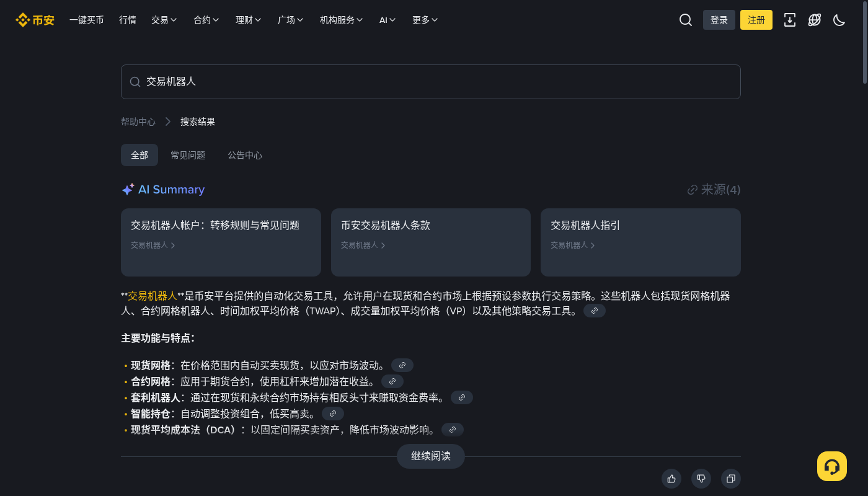Open source link for 现货平均成本法 bullet
The width and height of the screenshot is (868, 496).
(x=453, y=430)
